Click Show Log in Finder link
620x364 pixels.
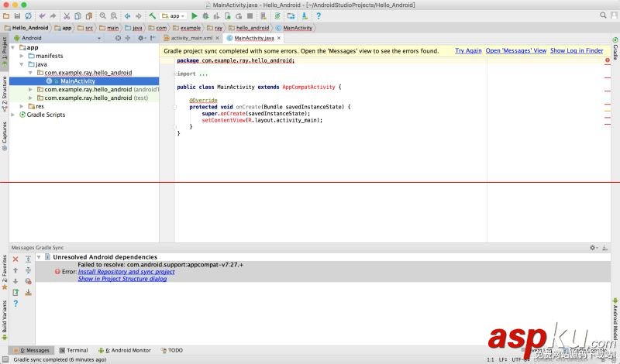click(x=577, y=50)
